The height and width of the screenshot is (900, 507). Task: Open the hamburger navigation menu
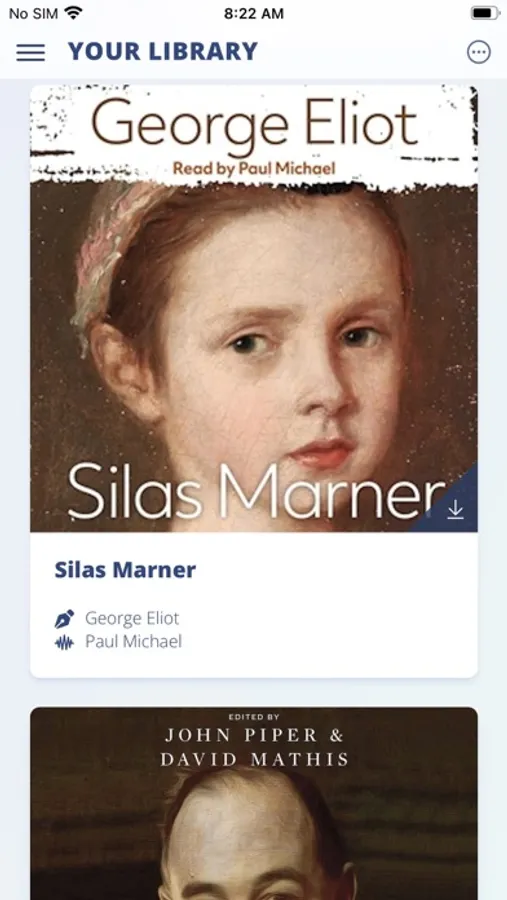pyautogui.click(x=30, y=52)
